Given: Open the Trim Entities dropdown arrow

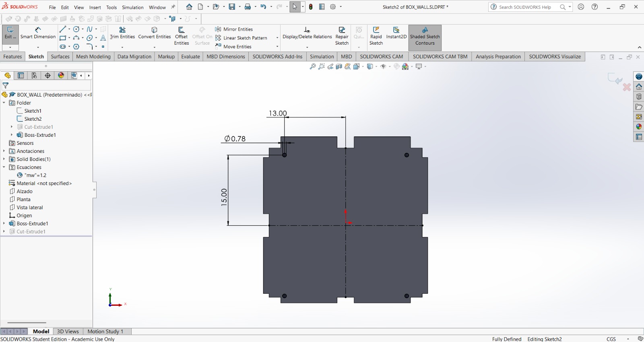Looking at the screenshot, I should tap(122, 47).
